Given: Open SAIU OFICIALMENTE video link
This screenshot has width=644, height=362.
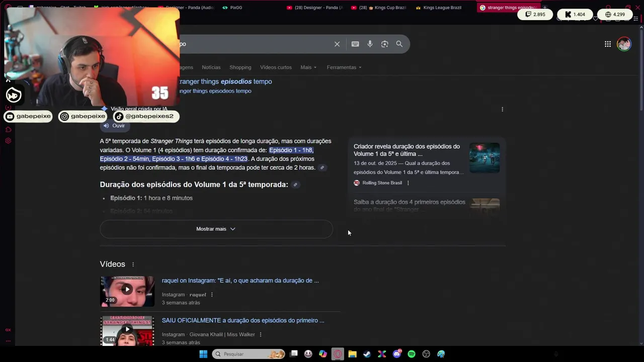Looking at the screenshot, I should click(x=243, y=320).
